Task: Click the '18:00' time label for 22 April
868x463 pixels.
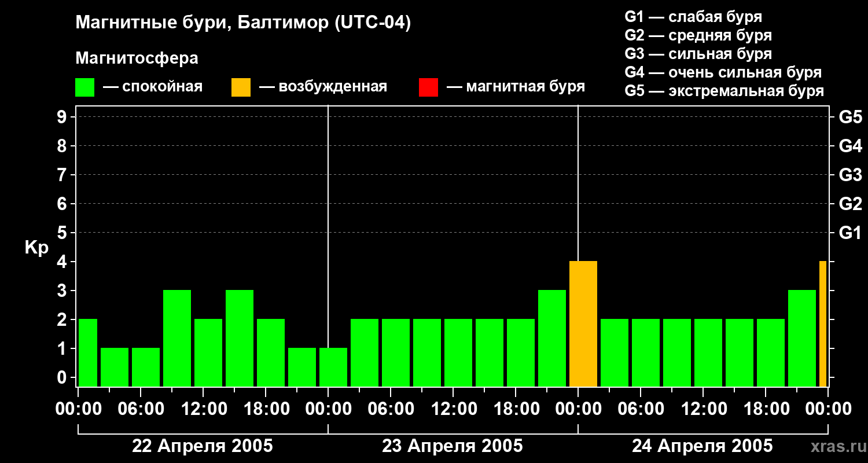Action: point(266,409)
